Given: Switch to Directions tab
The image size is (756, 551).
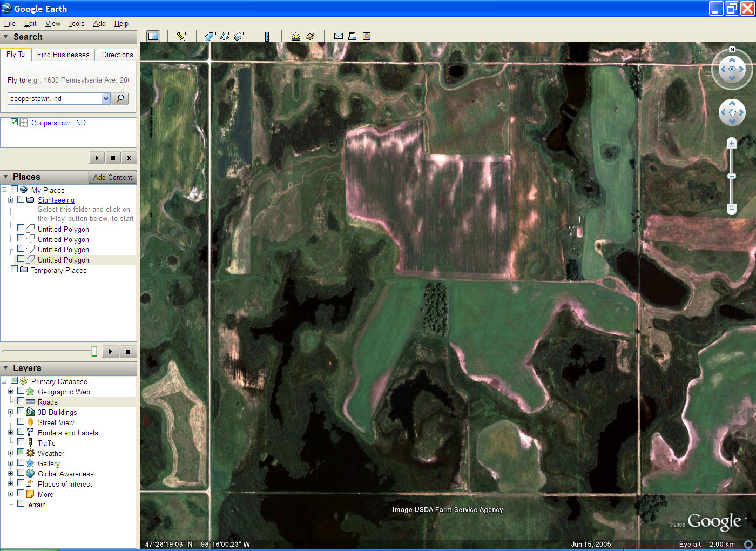Looking at the screenshot, I should pos(117,55).
